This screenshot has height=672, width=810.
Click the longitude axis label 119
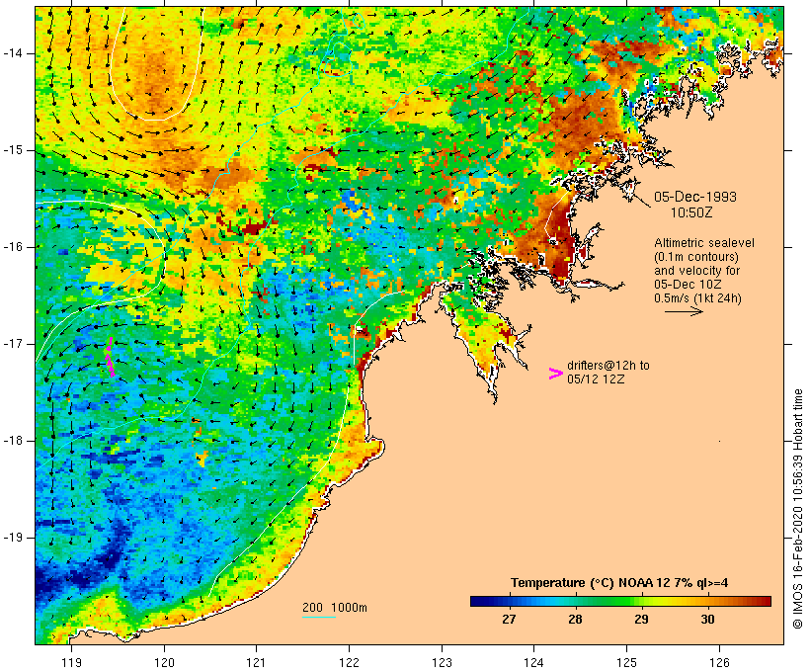71,662
